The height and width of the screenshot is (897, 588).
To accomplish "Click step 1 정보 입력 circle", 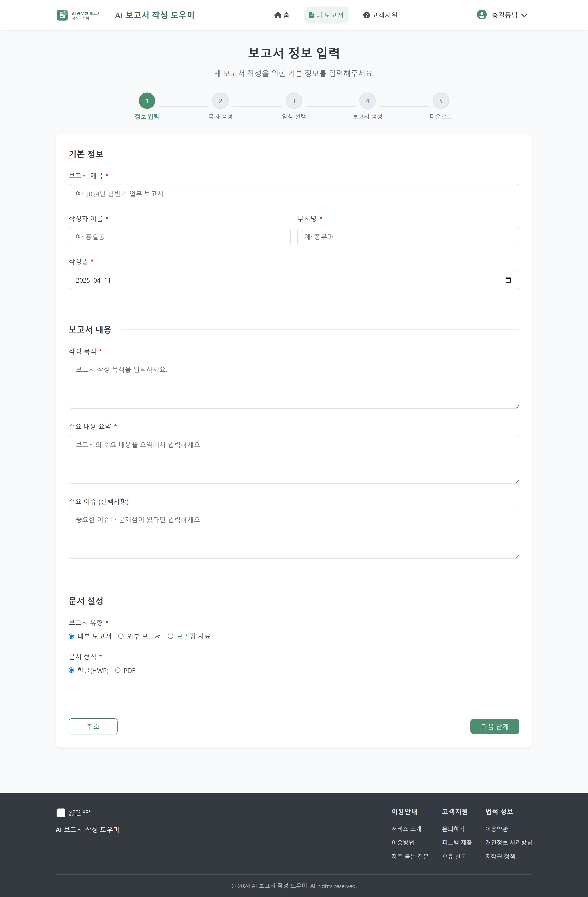I will coord(147,101).
